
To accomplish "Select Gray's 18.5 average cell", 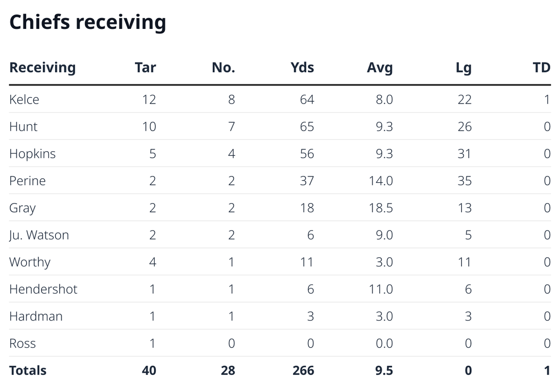I will click(381, 208).
